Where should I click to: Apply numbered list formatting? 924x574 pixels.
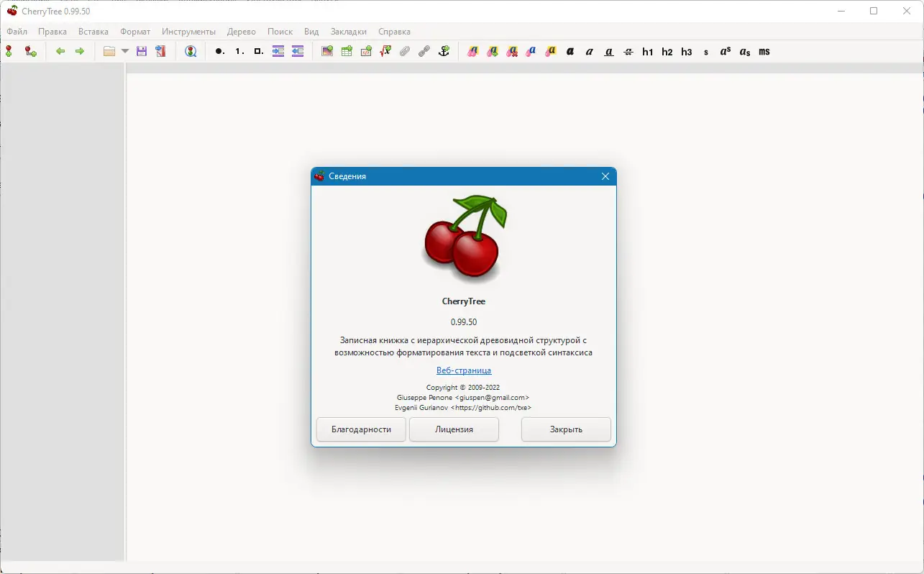(x=239, y=51)
